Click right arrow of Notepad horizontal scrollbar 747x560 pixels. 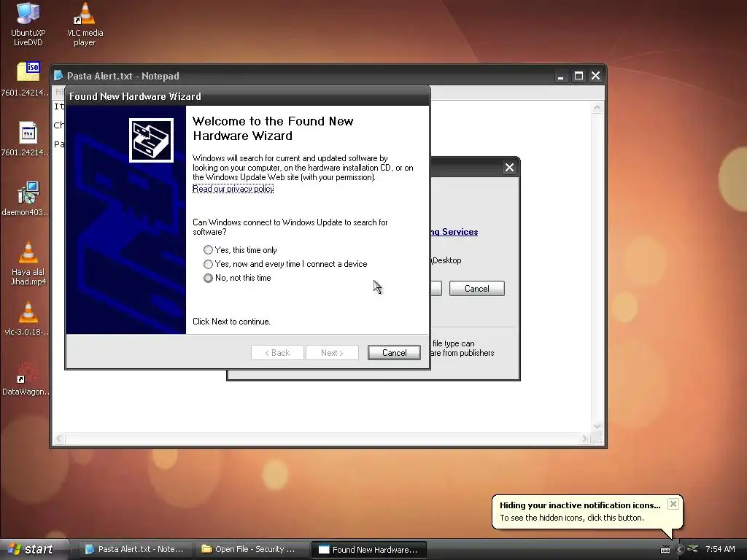click(585, 438)
